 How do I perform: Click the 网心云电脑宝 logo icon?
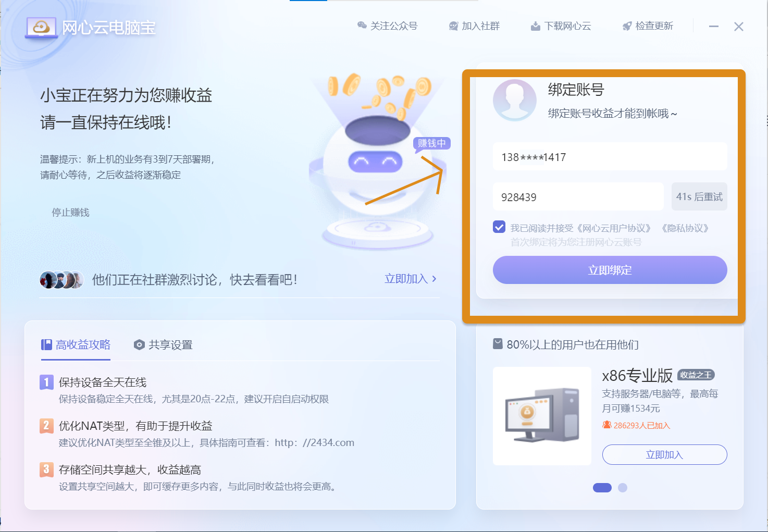(x=41, y=28)
